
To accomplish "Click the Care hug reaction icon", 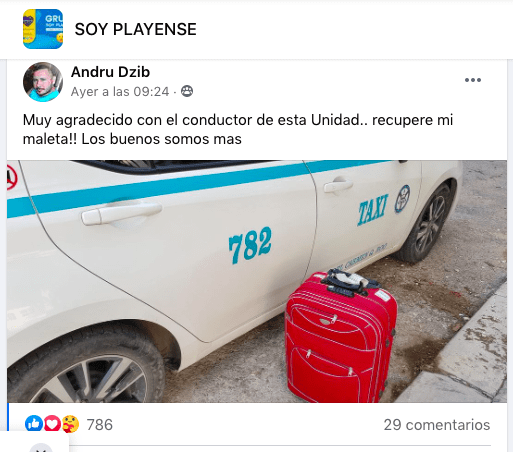I will (x=70, y=424).
